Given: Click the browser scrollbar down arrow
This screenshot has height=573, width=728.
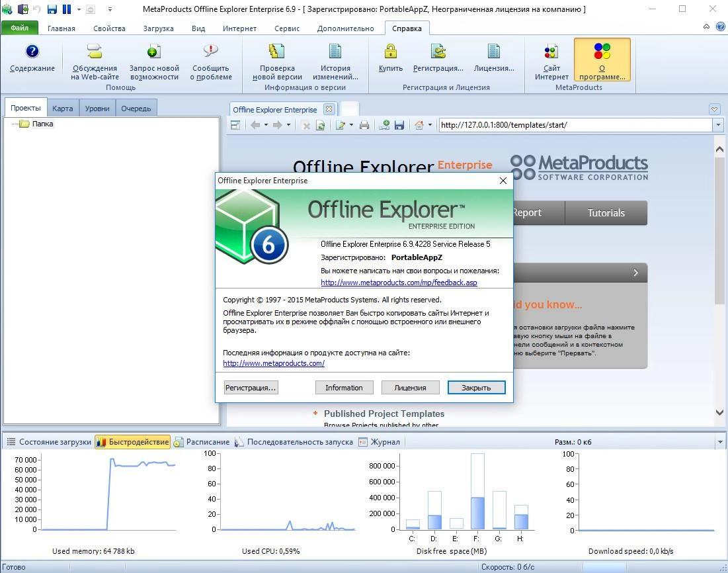Looking at the screenshot, I should [x=719, y=412].
